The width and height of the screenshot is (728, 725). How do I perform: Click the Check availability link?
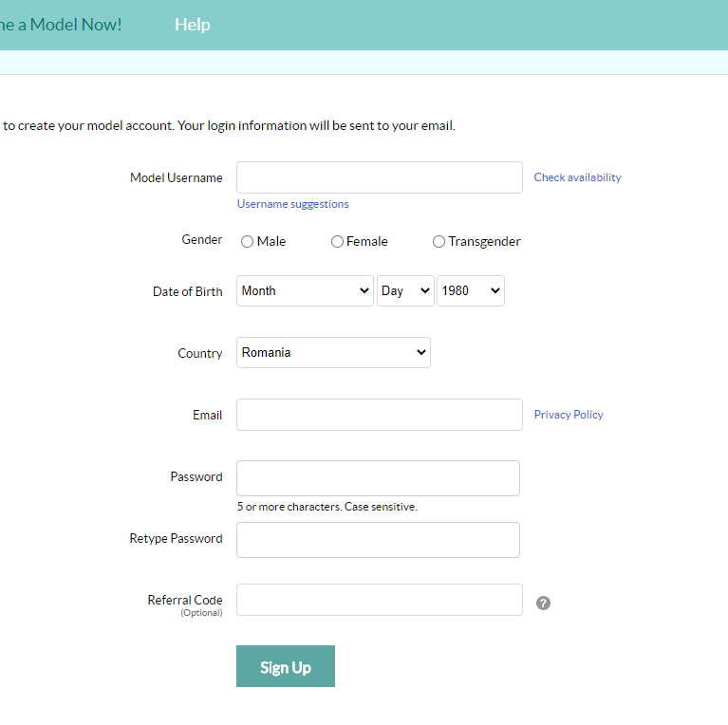(x=577, y=177)
